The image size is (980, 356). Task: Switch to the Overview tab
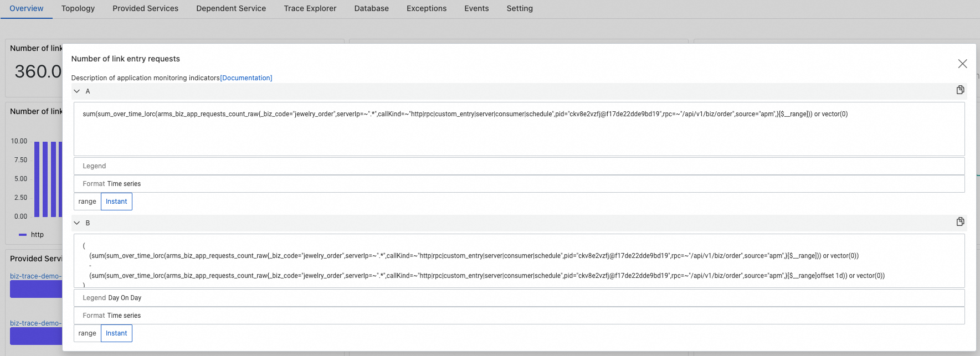27,8
